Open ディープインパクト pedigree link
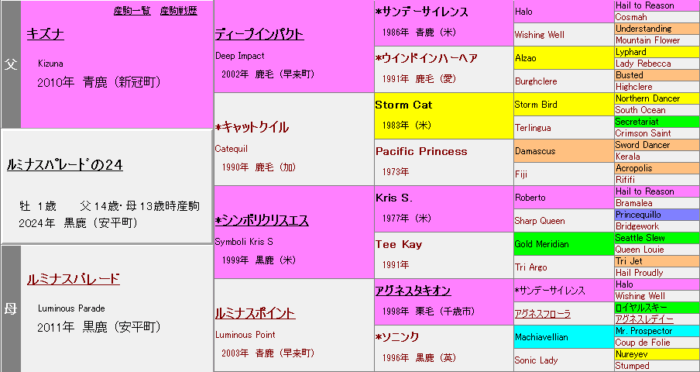Screen dimensions: 700x372 coord(259,34)
